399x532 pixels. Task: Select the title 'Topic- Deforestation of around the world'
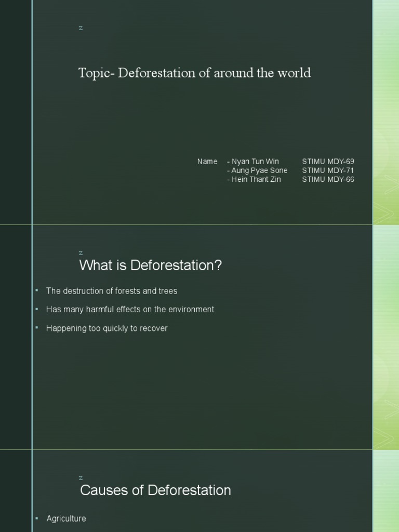194,73
